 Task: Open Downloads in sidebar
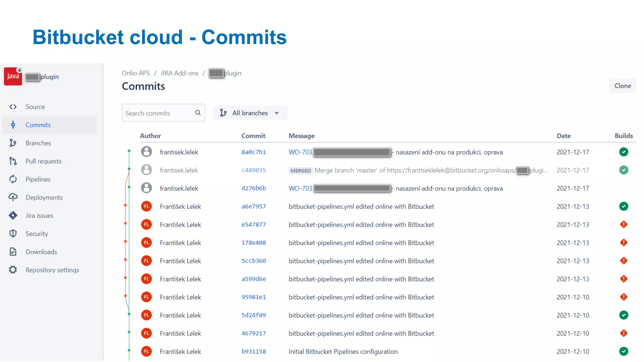tap(41, 252)
